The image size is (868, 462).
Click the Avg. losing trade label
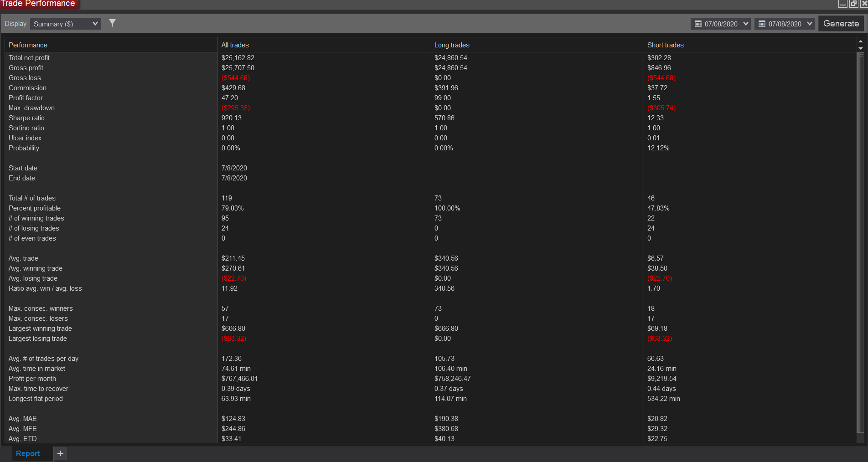33,278
